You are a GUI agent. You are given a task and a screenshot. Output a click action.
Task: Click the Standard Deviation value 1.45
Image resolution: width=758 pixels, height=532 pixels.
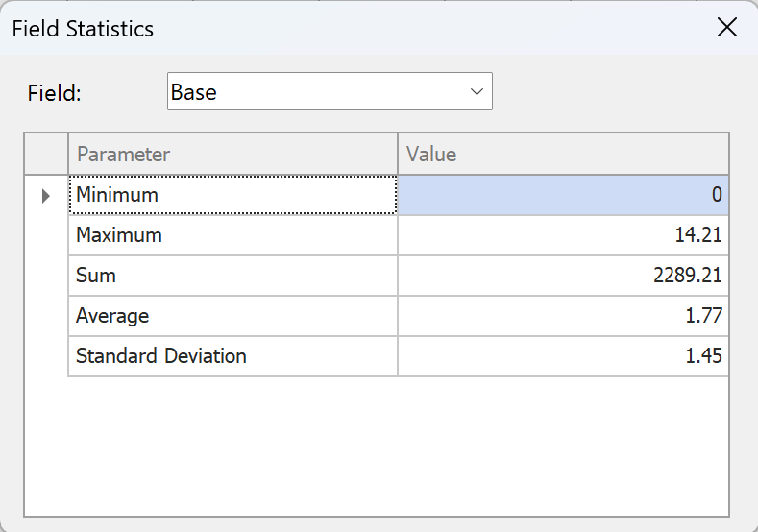pos(563,356)
